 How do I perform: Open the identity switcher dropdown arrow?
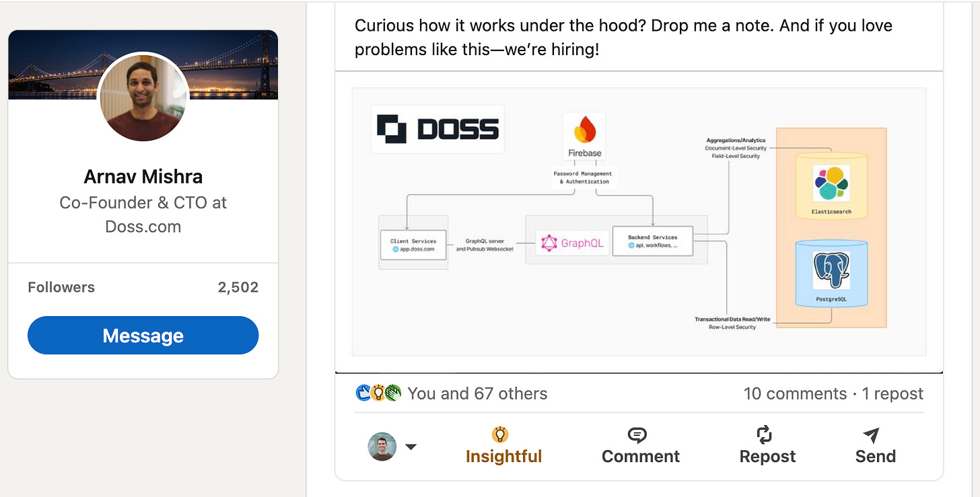click(410, 447)
